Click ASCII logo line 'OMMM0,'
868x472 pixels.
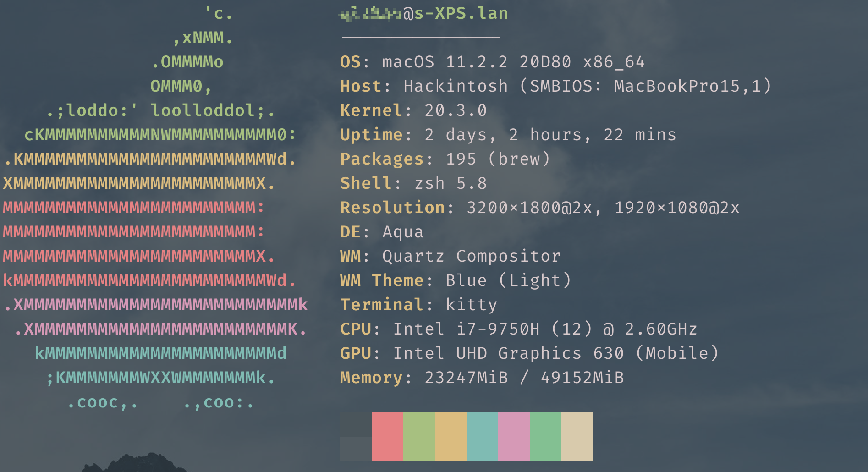(x=181, y=86)
